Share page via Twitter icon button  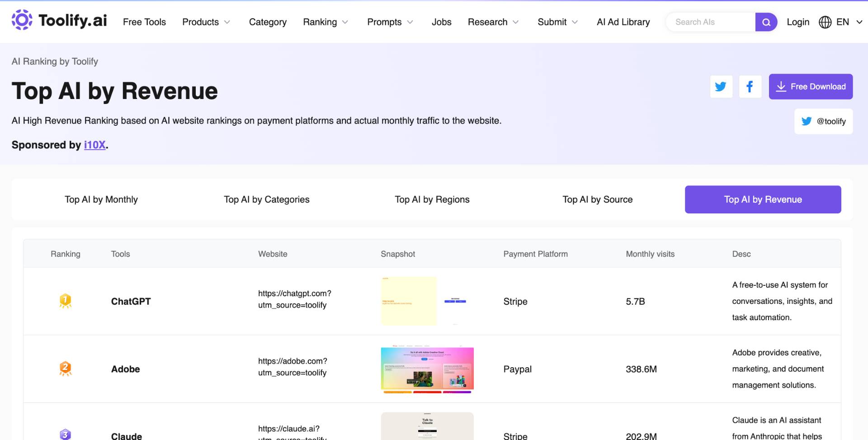pyautogui.click(x=721, y=86)
